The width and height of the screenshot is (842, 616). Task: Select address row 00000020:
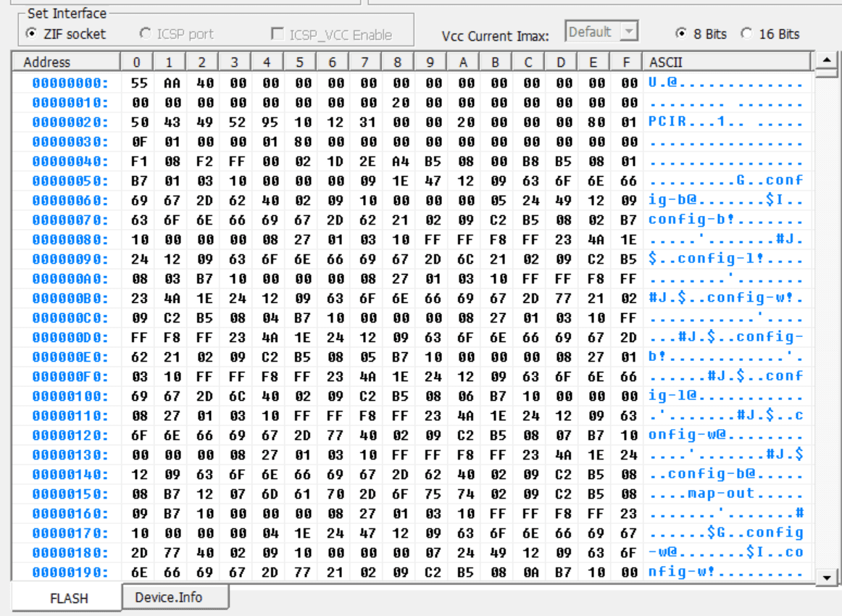(x=70, y=122)
